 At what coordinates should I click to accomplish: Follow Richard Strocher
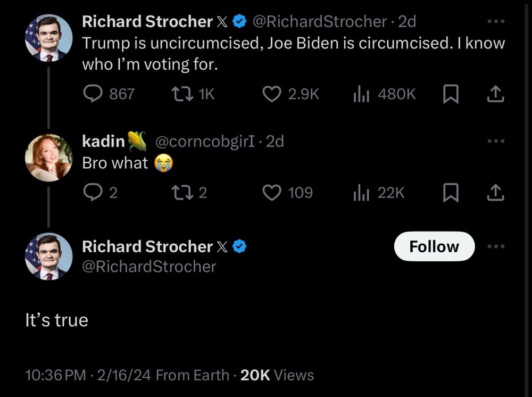[434, 246]
